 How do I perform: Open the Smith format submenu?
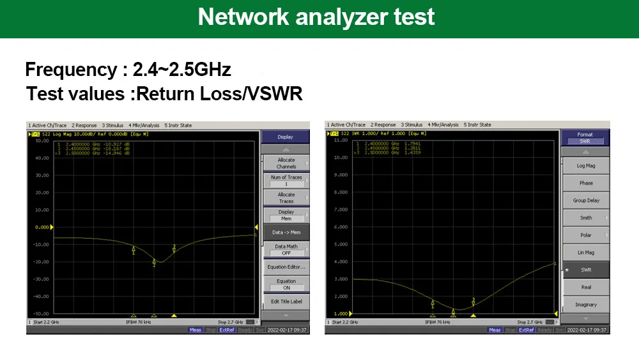[x=585, y=218]
